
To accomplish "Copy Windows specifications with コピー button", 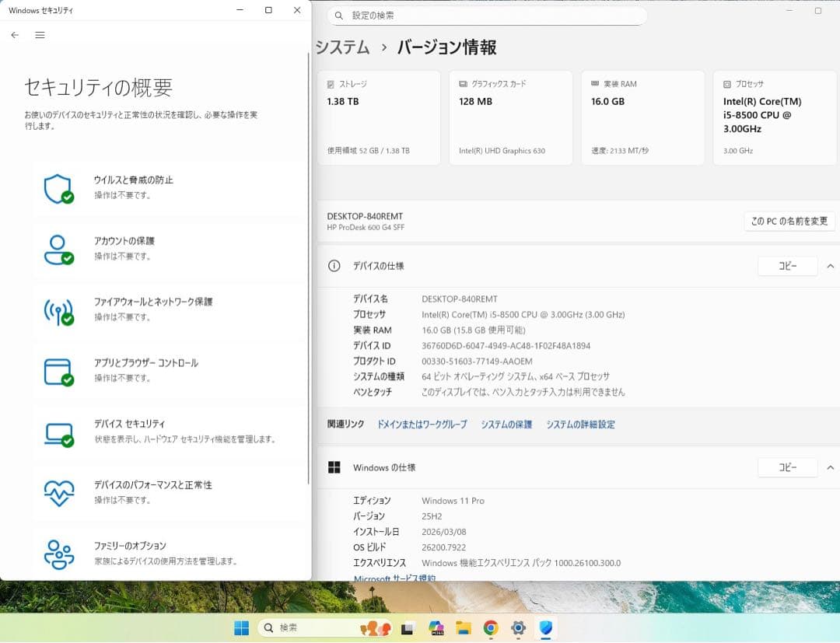I will point(787,467).
